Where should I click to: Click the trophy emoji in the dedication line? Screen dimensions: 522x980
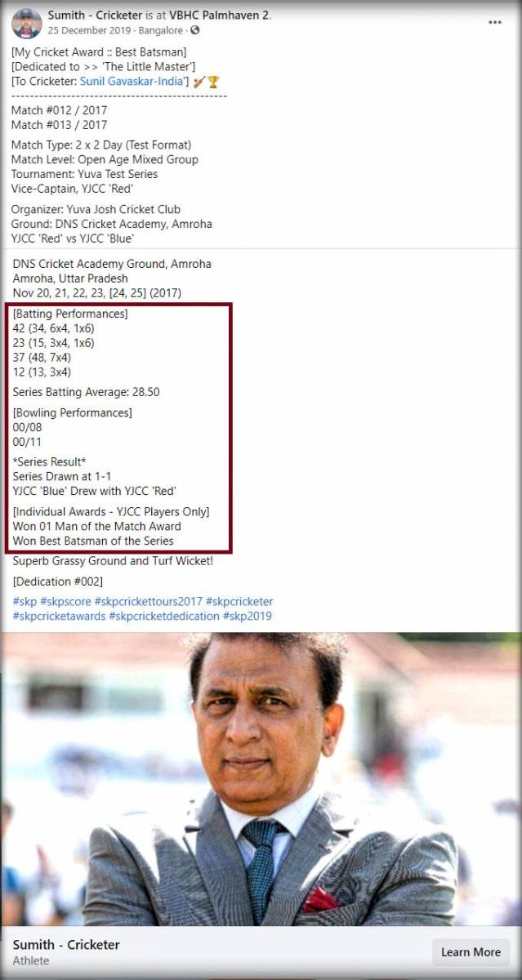point(213,82)
